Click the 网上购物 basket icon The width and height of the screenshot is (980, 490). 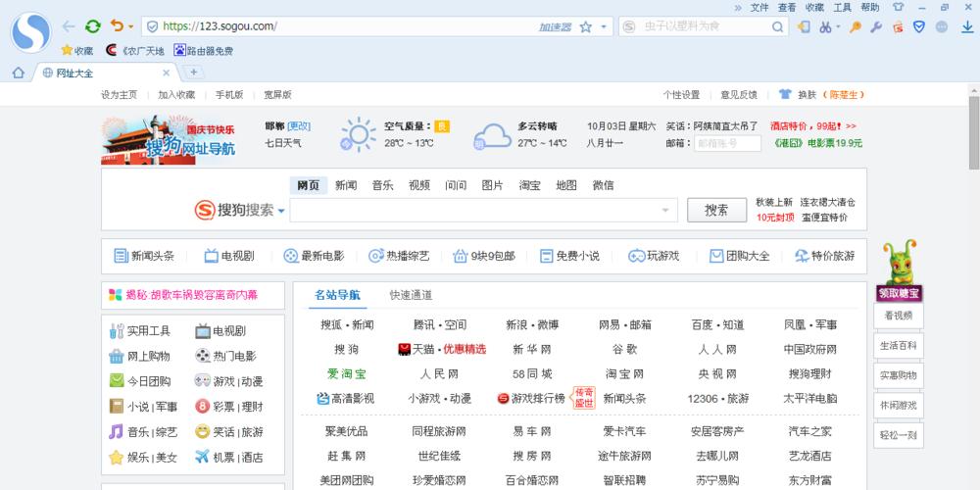coord(117,357)
